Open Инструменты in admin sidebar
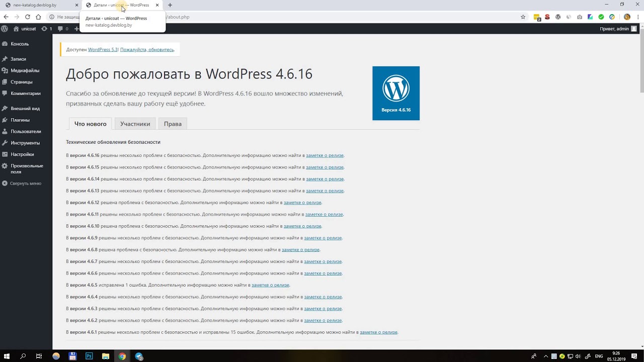 pos(26,143)
